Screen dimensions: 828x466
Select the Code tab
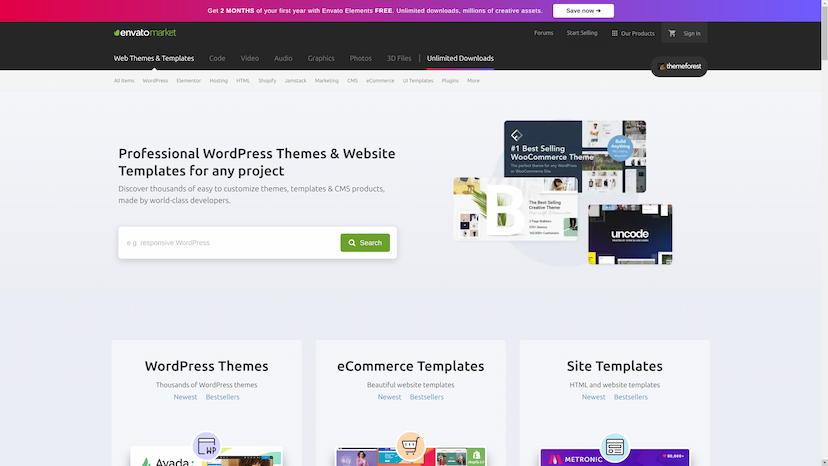(217, 58)
